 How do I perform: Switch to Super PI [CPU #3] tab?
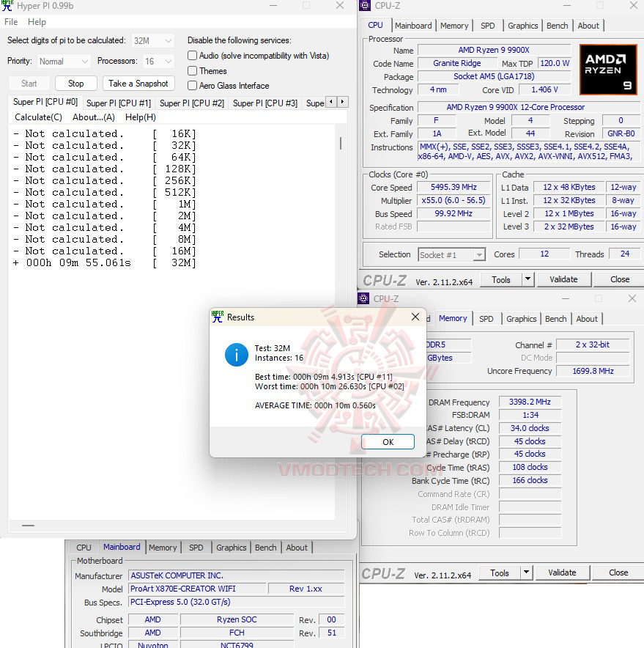[265, 103]
